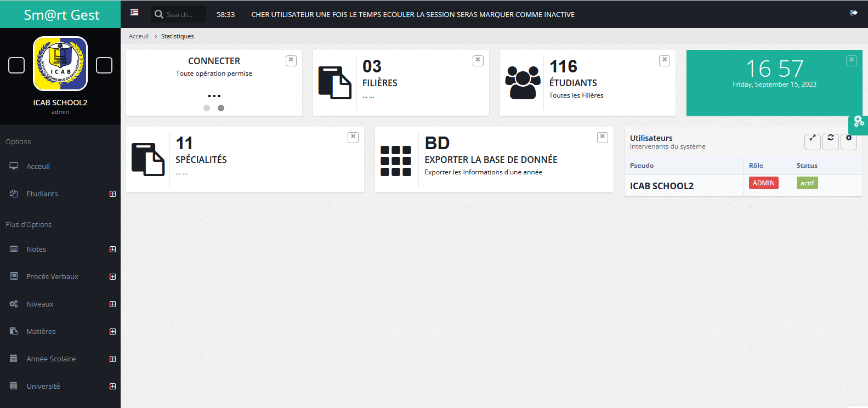
Task: Expand the Notes sidebar submenu
Action: point(112,250)
